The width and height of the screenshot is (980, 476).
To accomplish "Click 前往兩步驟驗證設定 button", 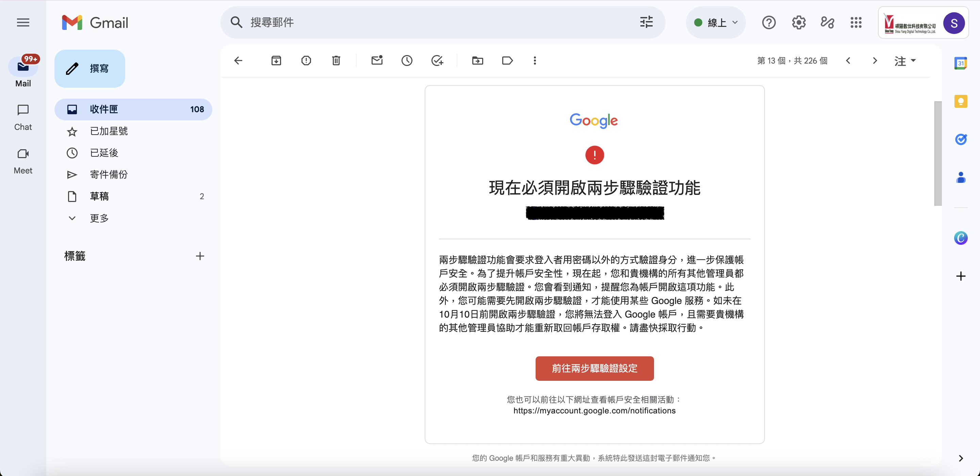I will (x=594, y=368).
